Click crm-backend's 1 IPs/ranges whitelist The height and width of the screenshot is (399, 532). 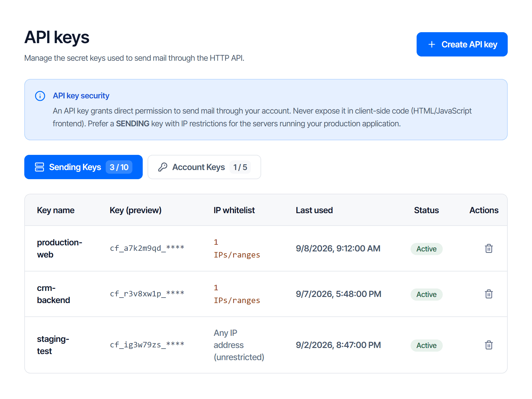pos(237,294)
